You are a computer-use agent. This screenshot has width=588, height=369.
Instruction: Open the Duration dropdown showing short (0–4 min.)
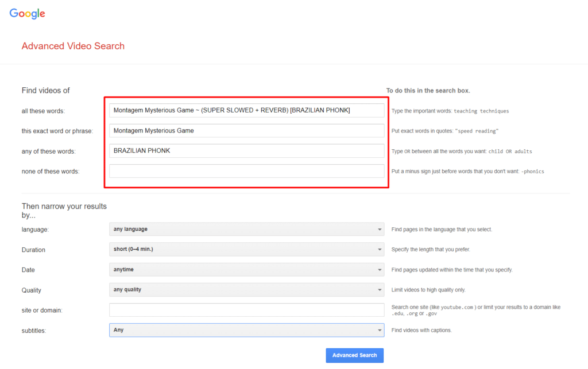[x=247, y=249]
